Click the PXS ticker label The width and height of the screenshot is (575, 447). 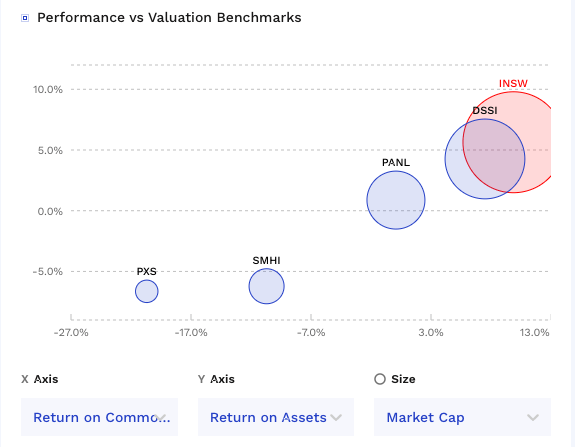pos(147,271)
